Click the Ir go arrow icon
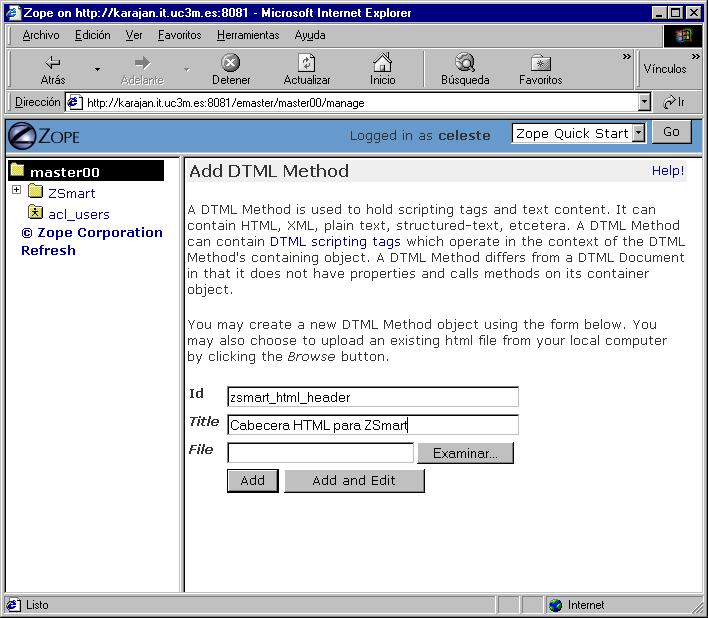Image resolution: width=708 pixels, height=618 pixels. (x=670, y=102)
